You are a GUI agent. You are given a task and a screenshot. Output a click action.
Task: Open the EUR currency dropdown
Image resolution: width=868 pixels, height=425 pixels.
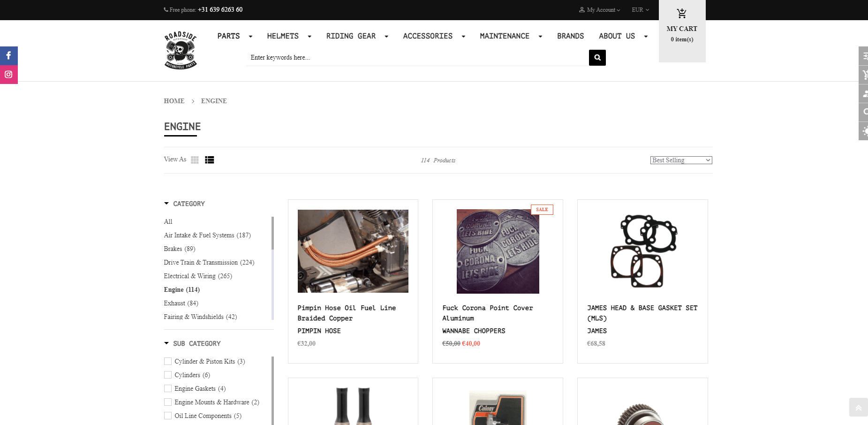[640, 10]
